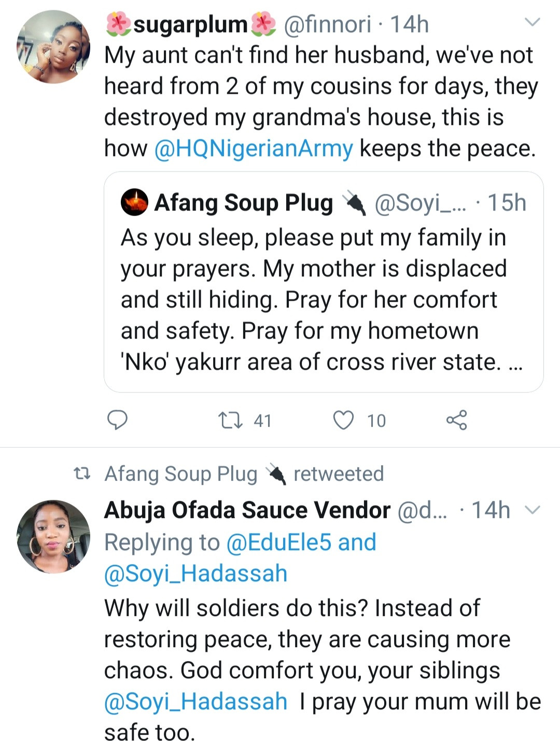
Task: Tap the @finnori handle
Action: pos(327,24)
